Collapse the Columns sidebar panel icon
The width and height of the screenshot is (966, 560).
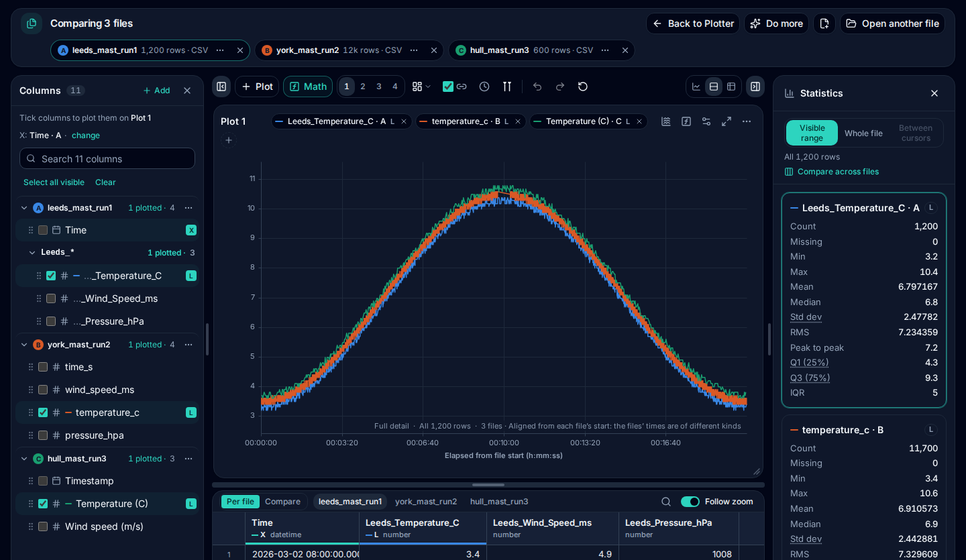point(221,87)
